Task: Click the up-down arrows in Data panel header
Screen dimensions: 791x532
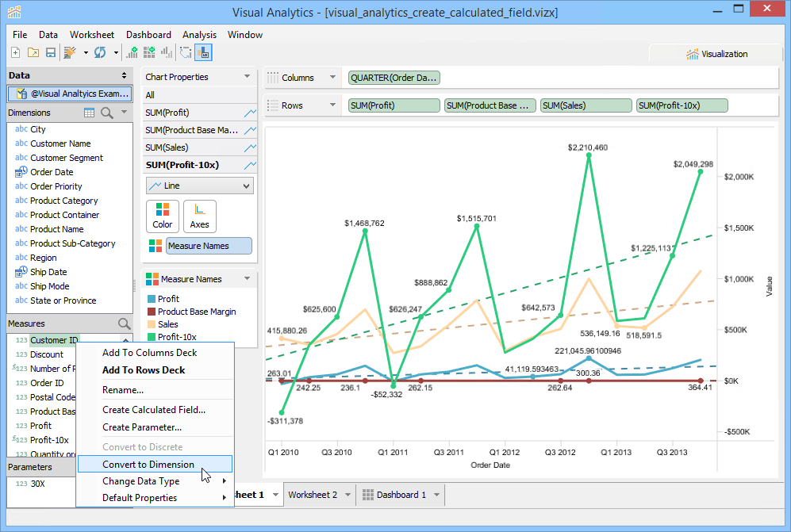Action: tap(124, 75)
